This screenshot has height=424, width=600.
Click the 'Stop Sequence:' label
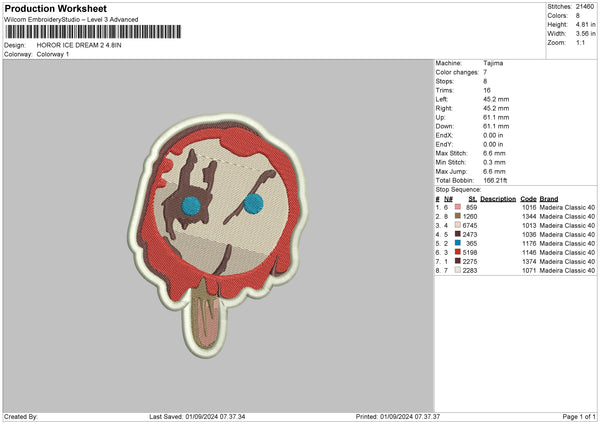pos(458,190)
